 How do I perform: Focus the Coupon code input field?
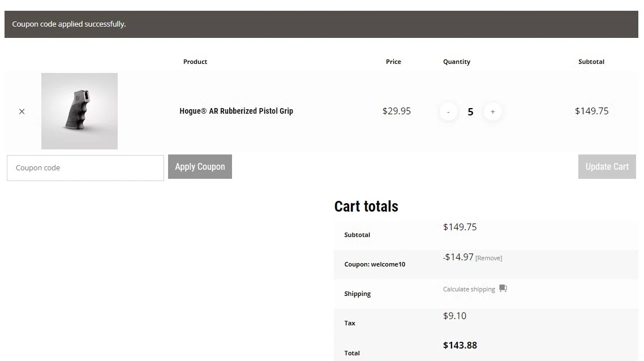[x=85, y=167]
